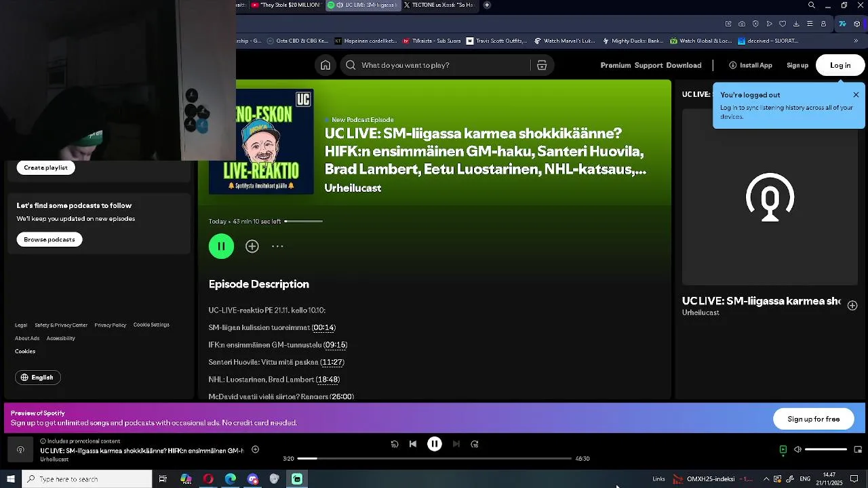Skip to previous track in player bar

pyautogui.click(x=413, y=444)
